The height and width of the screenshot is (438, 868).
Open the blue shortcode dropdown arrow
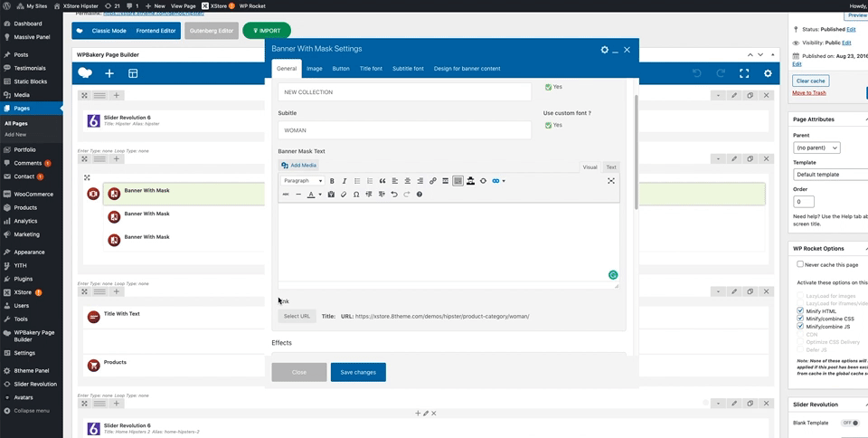click(x=504, y=181)
